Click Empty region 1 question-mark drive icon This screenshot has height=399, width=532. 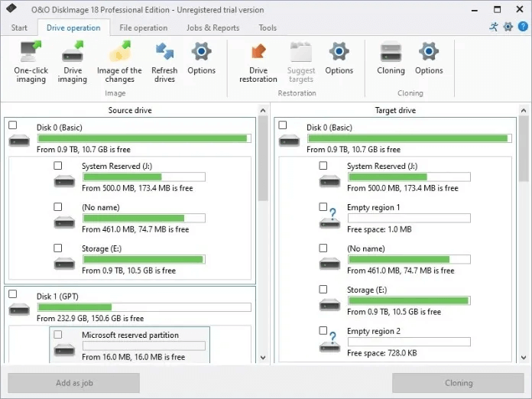point(329,219)
